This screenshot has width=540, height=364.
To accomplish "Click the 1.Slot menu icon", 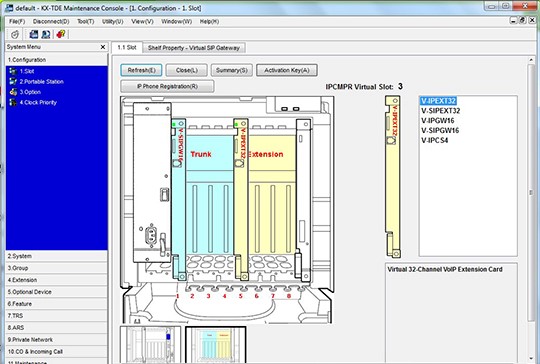I will click(x=13, y=71).
